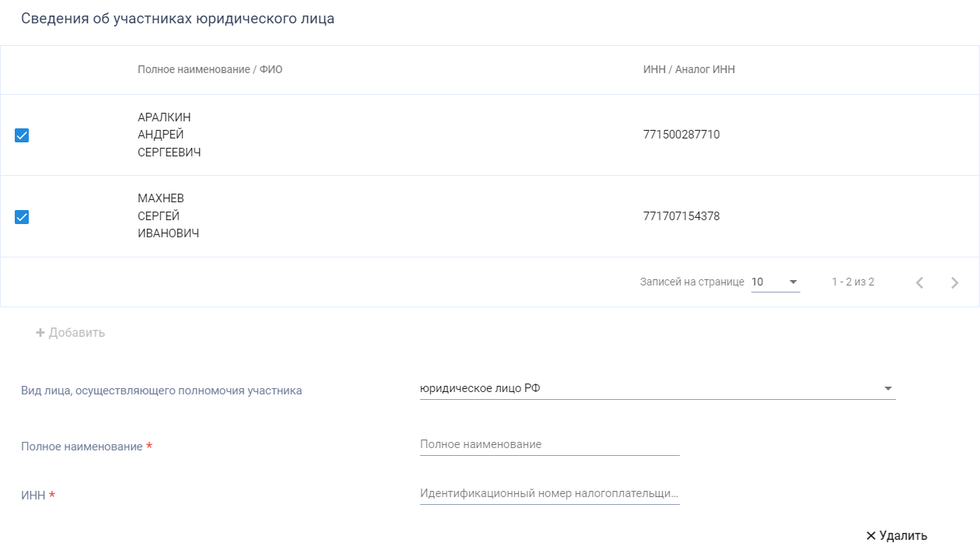Select the INN value 771707154378

point(681,216)
